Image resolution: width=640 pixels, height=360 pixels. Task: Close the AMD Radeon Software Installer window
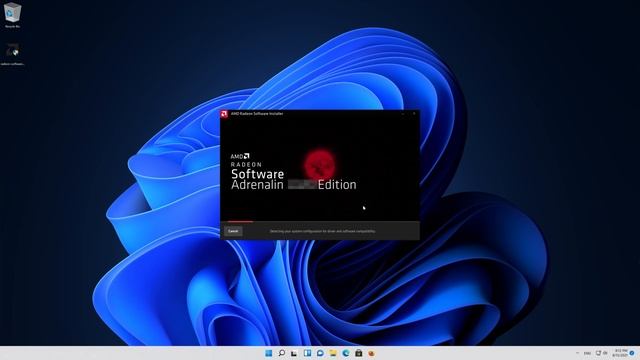(x=414, y=114)
